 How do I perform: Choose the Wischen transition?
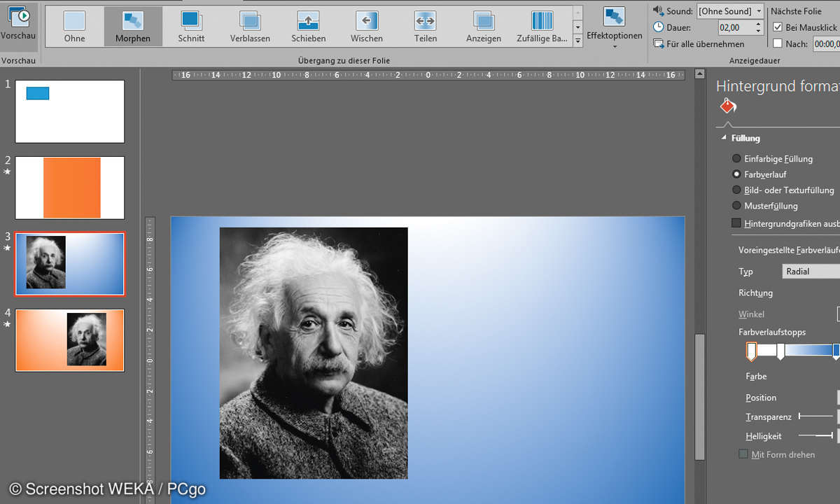pos(367,26)
